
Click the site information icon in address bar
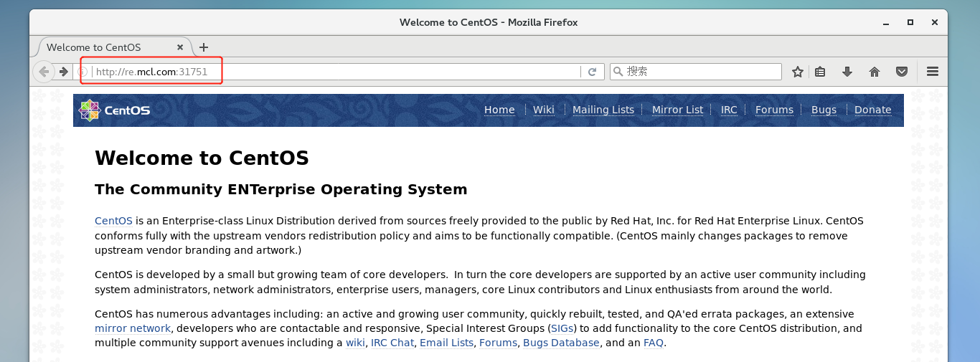(83, 72)
